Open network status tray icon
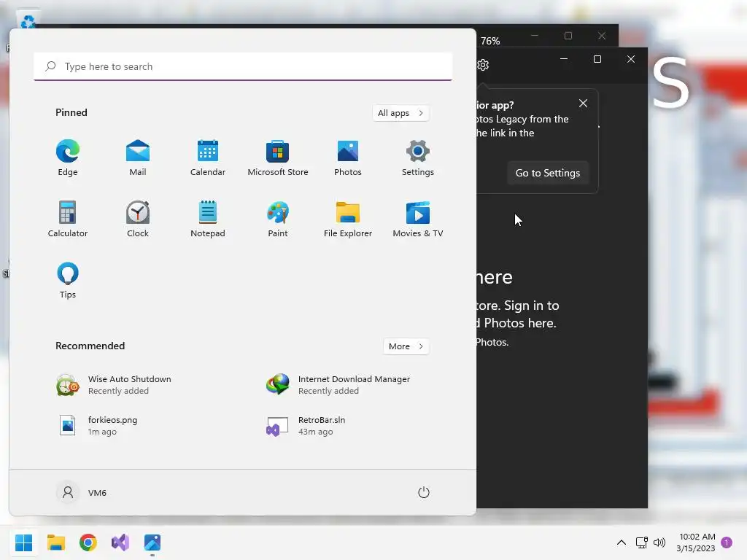The image size is (747, 560). tap(642, 542)
